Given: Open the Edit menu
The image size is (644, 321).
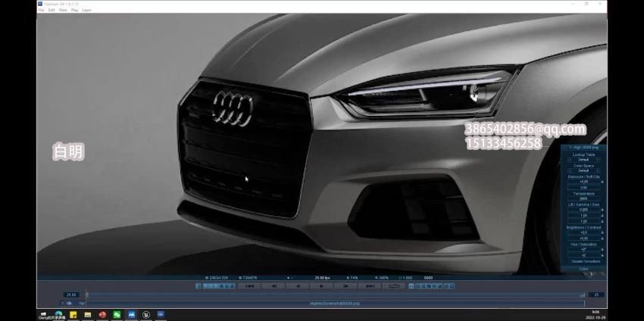Looking at the screenshot, I should click(x=52, y=10).
